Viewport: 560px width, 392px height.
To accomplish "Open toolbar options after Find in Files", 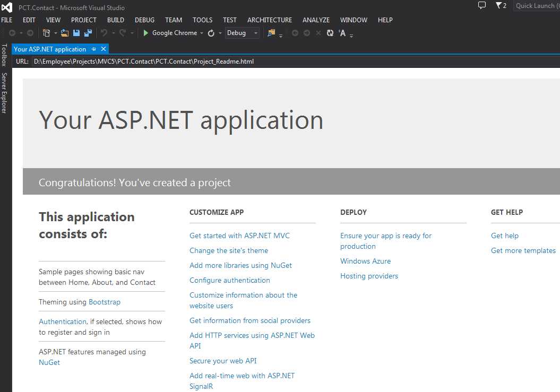I will [x=281, y=36].
